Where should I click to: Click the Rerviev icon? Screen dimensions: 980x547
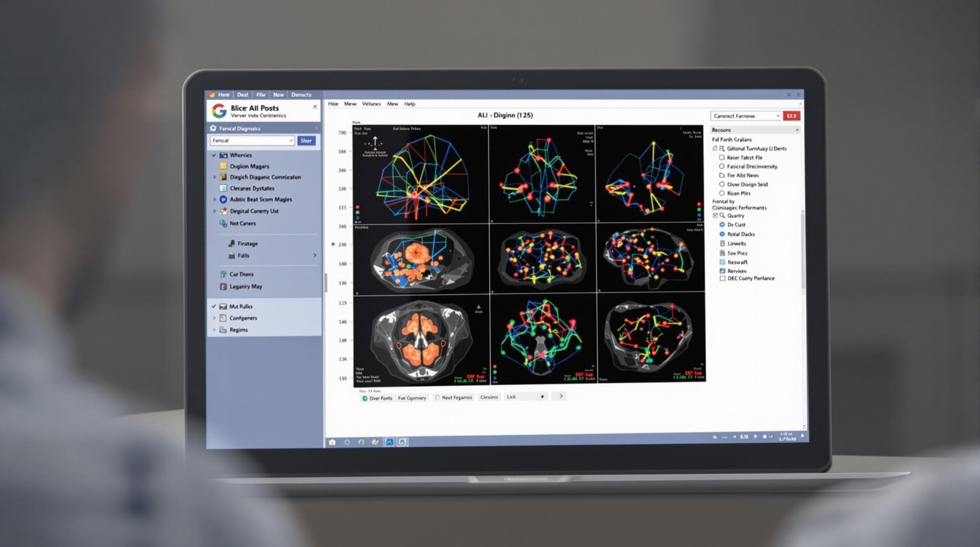pyautogui.click(x=722, y=271)
